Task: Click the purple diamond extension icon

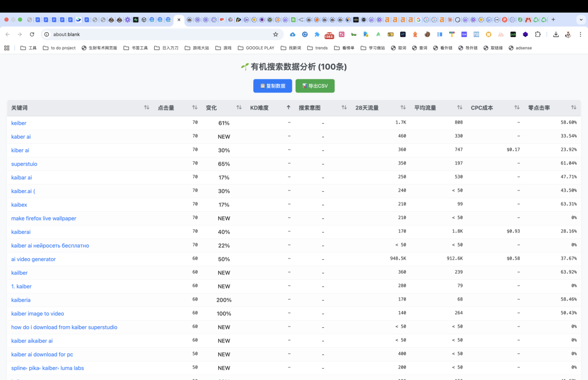Action: 525,34
